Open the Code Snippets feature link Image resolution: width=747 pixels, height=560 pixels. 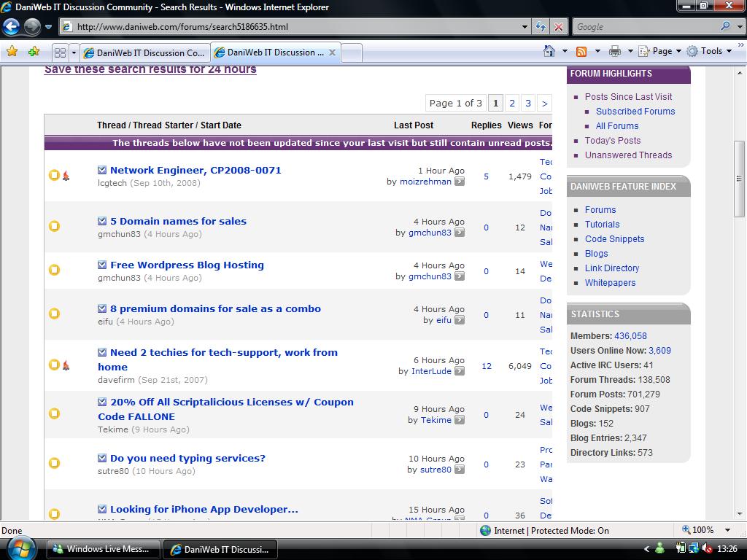point(614,239)
